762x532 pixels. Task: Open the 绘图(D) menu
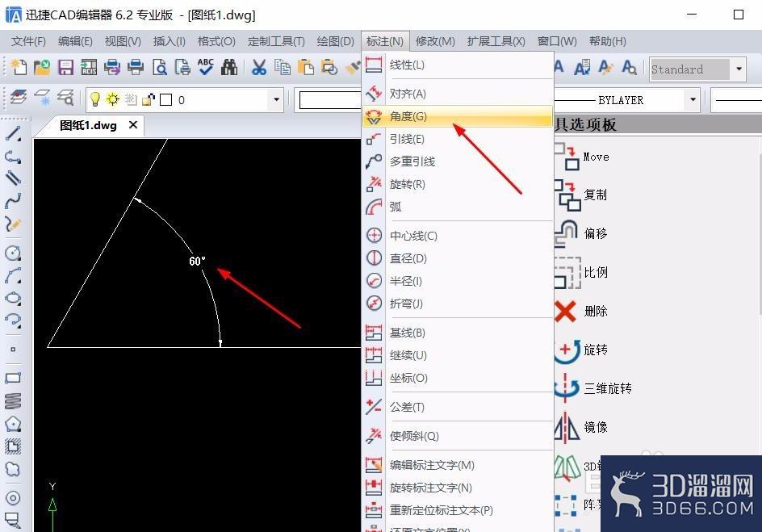[335, 41]
